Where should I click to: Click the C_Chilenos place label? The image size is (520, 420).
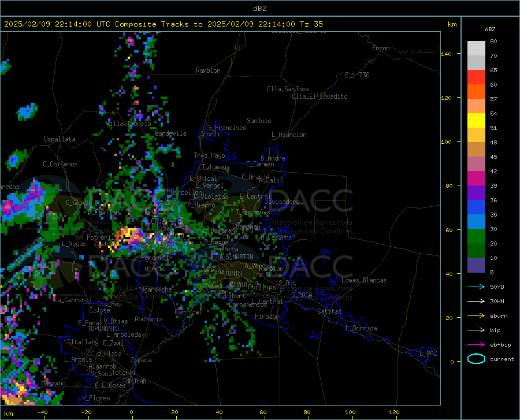[x=60, y=164]
